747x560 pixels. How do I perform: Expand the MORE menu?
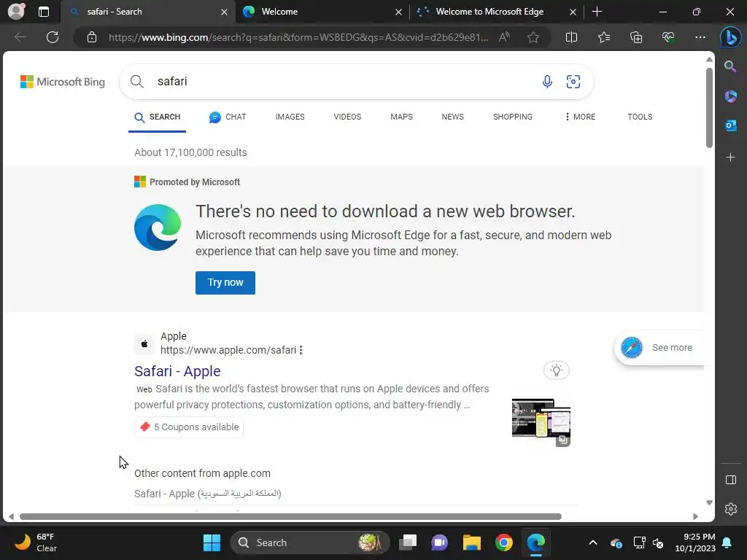coord(580,117)
